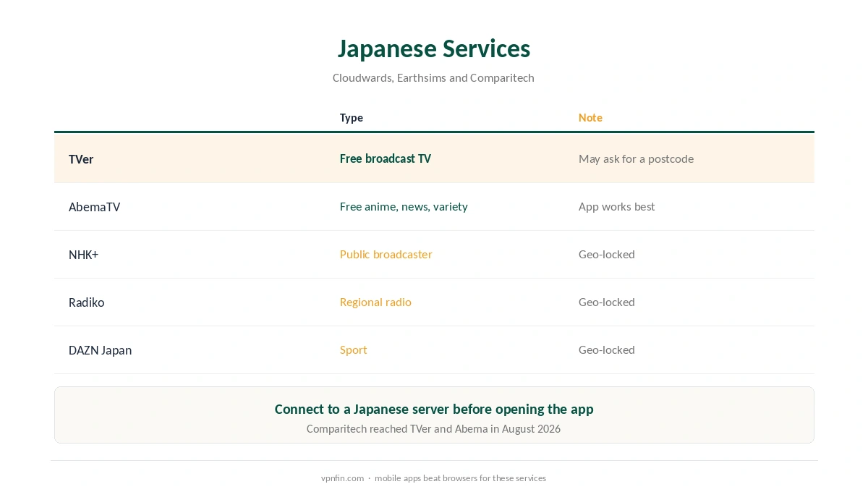Click 'Public broadcaster' cell
868x492 pixels.
coord(386,254)
